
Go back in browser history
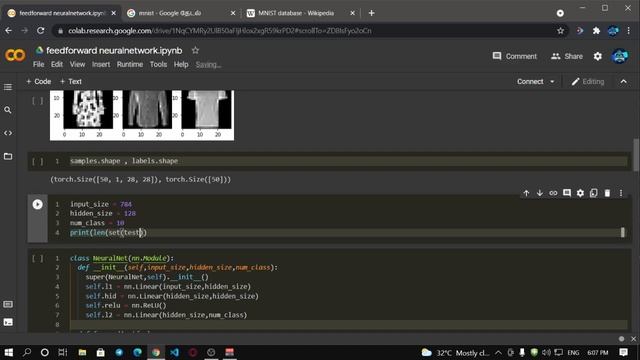click(x=9, y=31)
